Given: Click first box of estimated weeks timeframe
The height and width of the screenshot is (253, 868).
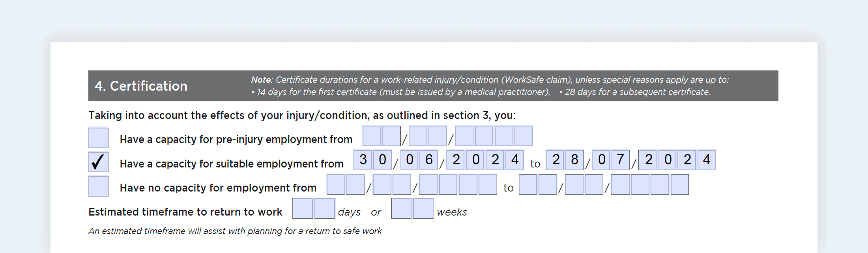Looking at the screenshot, I should [401, 208].
